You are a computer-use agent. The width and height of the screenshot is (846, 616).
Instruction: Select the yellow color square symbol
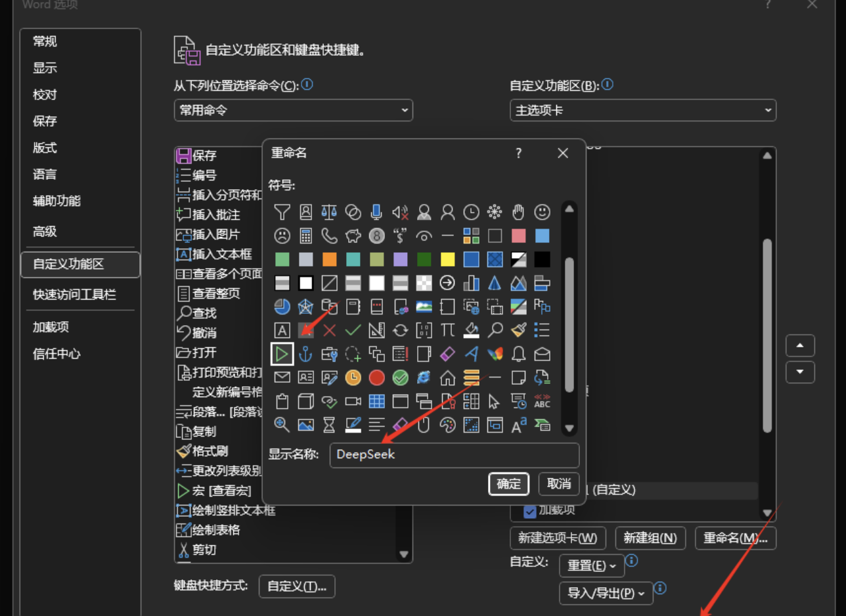coord(447,259)
